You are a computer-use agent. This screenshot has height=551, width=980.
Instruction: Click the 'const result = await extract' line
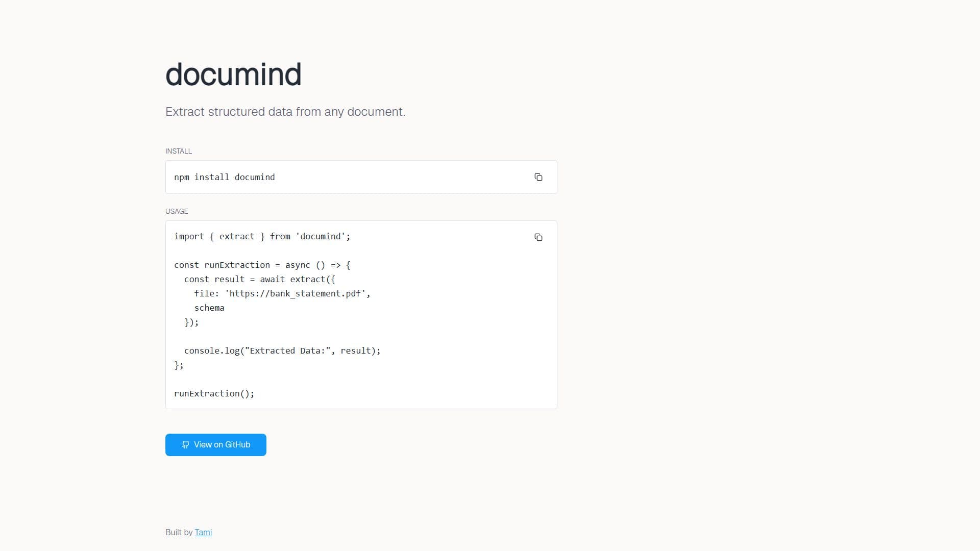[x=260, y=279]
